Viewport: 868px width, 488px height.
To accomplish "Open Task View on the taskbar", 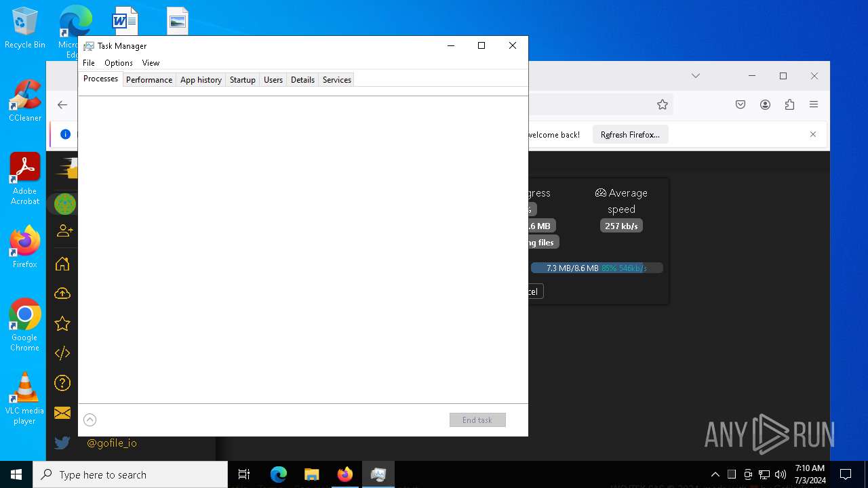I will point(244,474).
